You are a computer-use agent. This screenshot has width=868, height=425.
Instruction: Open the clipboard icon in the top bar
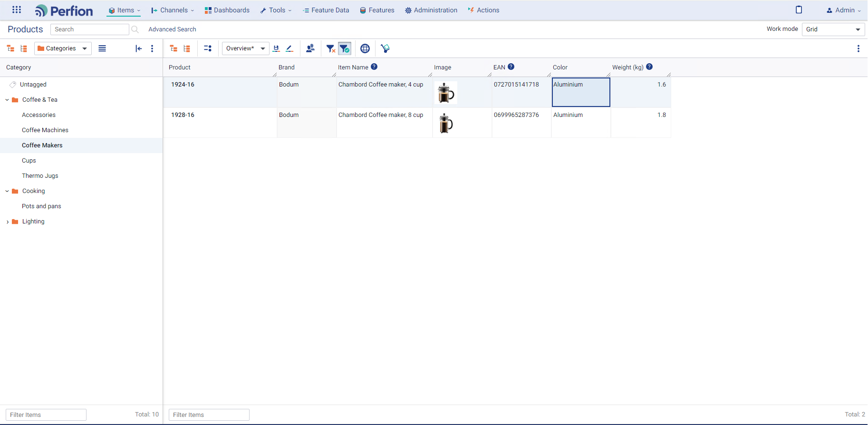pos(799,10)
